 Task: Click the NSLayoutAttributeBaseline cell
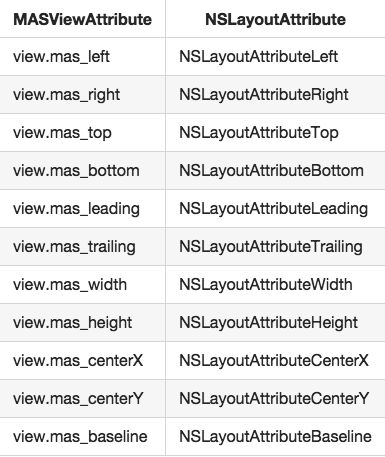point(275,437)
